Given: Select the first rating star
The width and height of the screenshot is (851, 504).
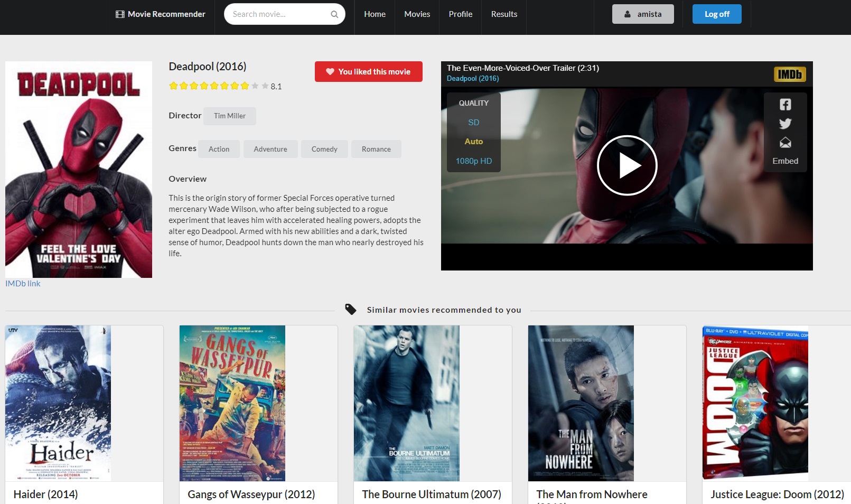Looking at the screenshot, I should [173, 86].
